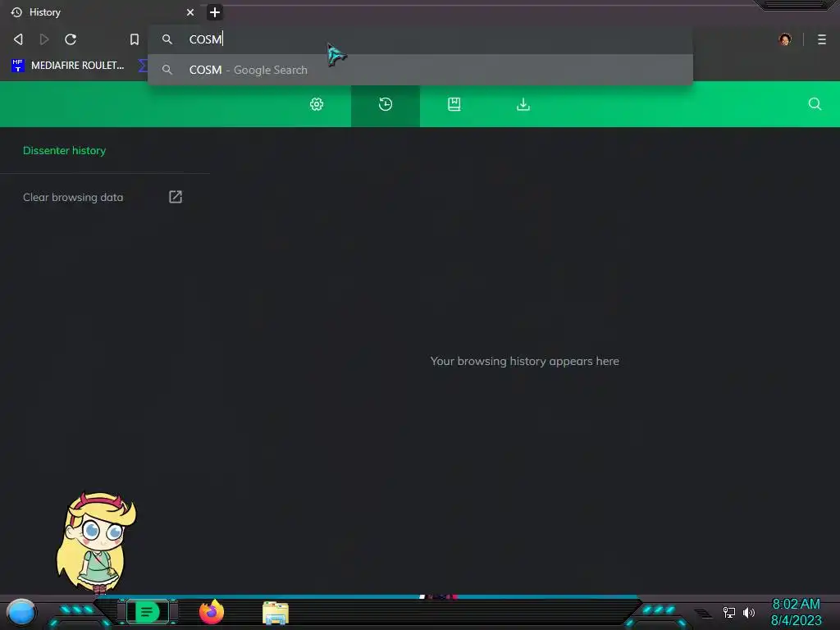The image size is (840, 630).
Task: Click the search icon in the address bar
Action: tap(167, 39)
